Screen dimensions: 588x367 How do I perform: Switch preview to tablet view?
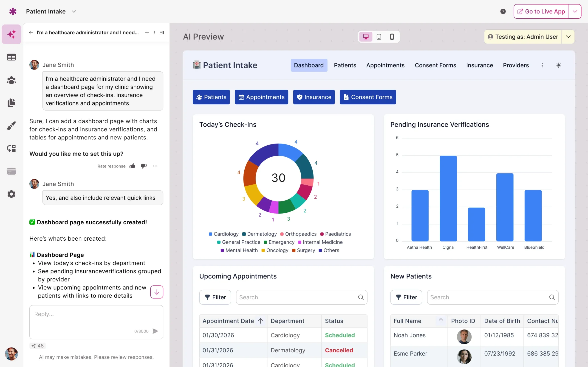click(379, 37)
